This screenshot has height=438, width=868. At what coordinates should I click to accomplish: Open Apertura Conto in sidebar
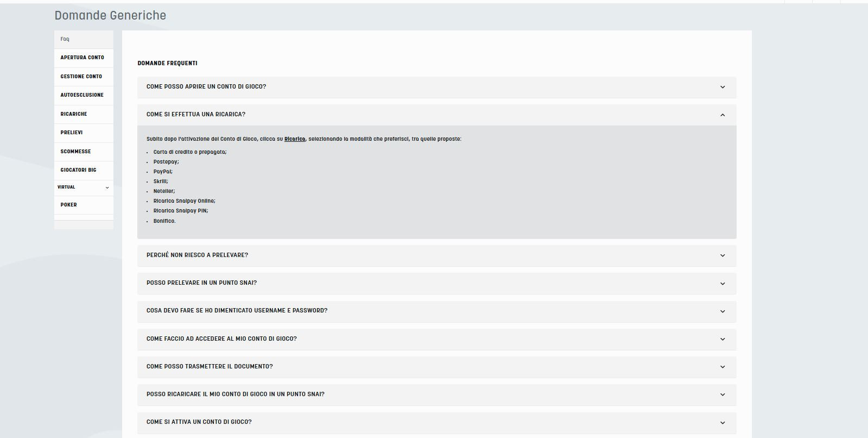click(83, 58)
